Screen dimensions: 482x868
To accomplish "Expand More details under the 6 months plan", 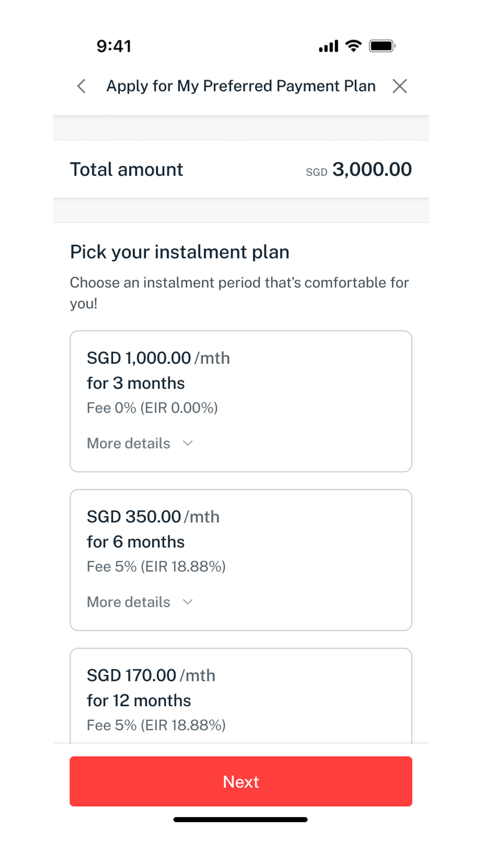I will pyautogui.click(x=140, y=602).
